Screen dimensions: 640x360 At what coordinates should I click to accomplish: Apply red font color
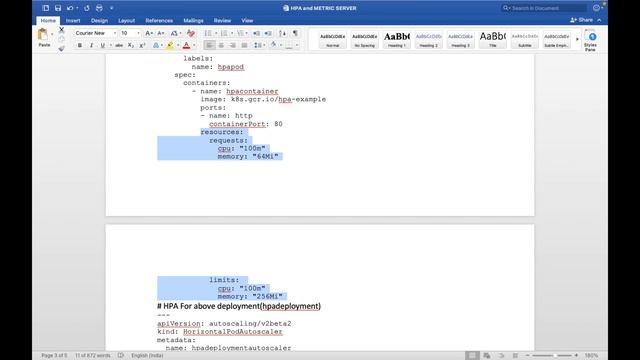point(187,45)
